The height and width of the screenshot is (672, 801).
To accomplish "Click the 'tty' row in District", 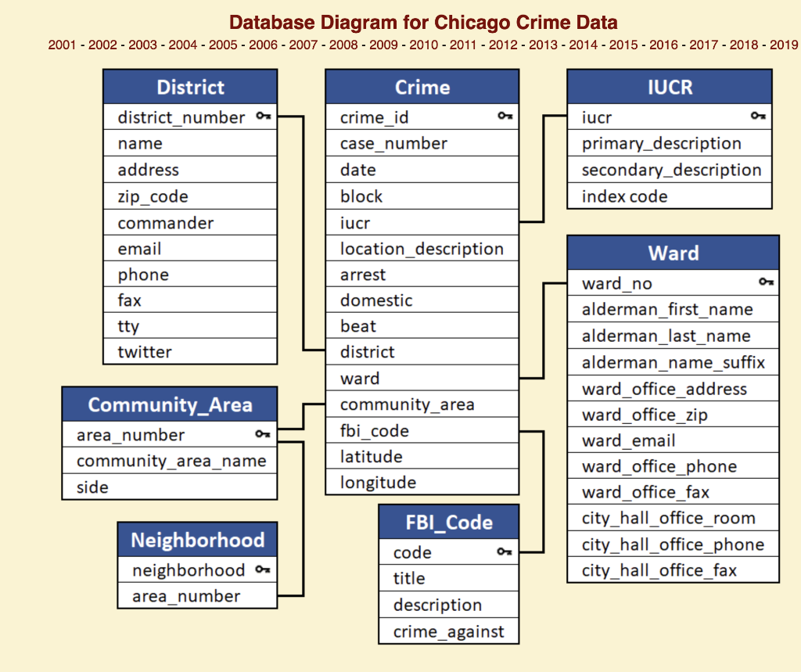I will click(x=190, y=325).
